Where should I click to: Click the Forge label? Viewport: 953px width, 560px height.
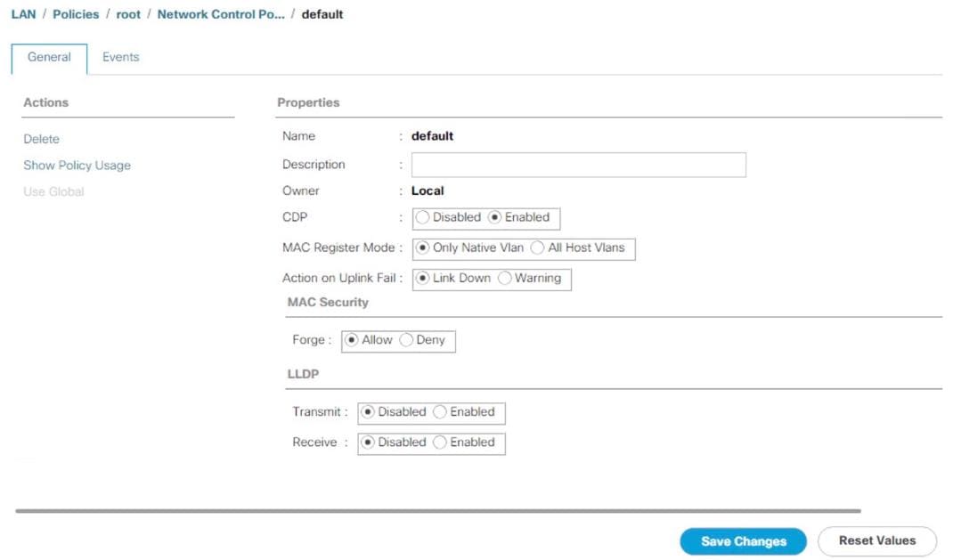pyautogui.click(x=309, y=340)
